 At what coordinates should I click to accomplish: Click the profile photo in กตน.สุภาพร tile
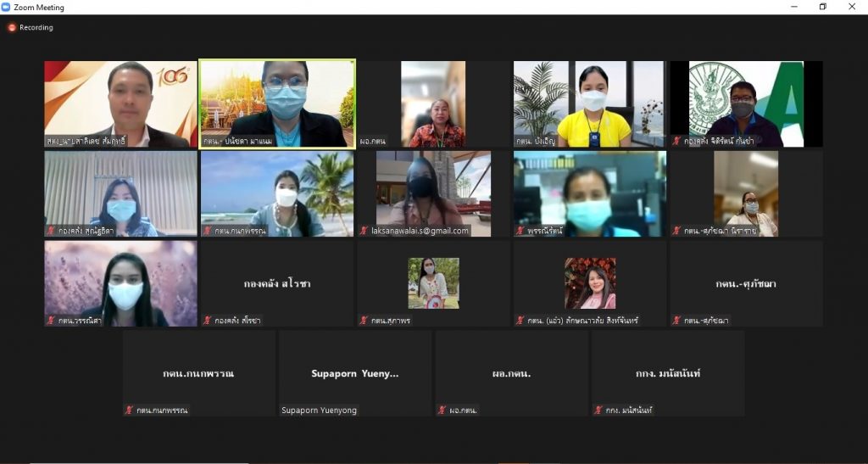(x=433, y=282)
